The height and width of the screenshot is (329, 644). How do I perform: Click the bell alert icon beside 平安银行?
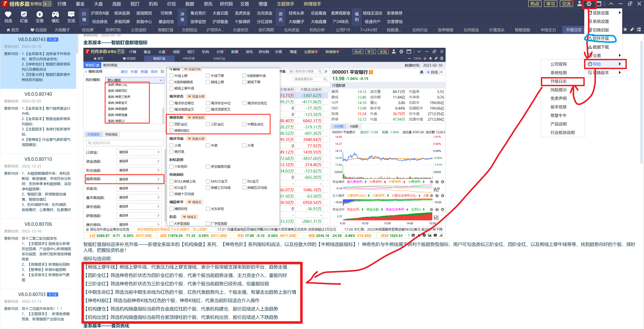tap(421, 72)
